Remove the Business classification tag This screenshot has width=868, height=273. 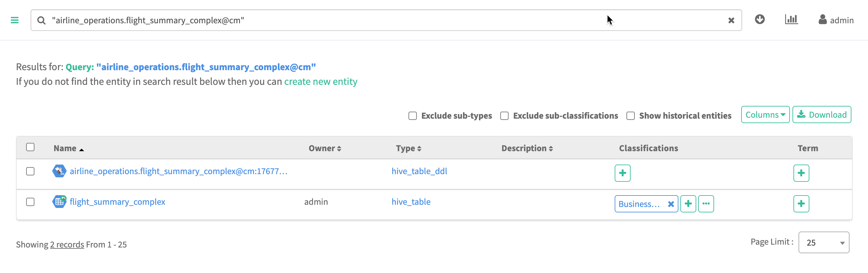click(x=670, y=204)
